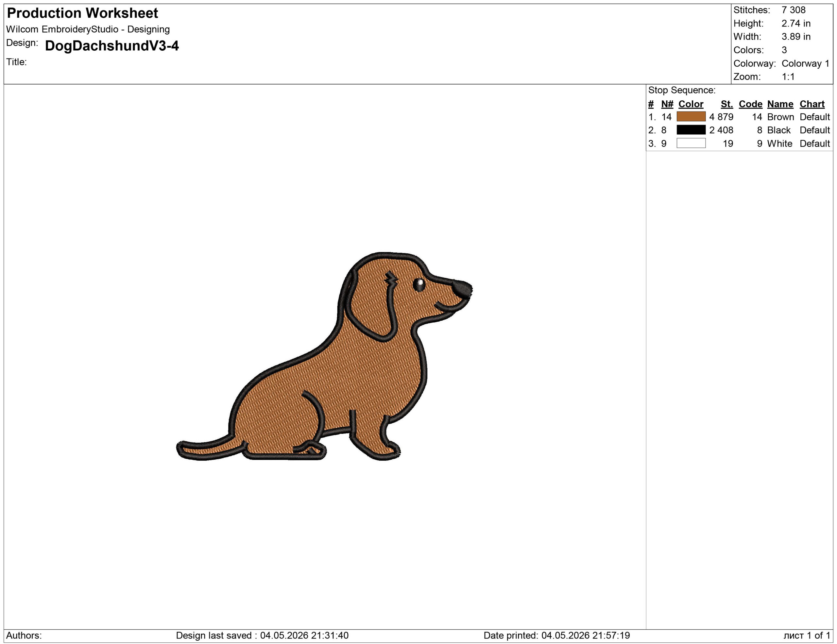The width and height of the screenshot is (837, 644).
Task: Click the N# column header
Action: [667, 104]
